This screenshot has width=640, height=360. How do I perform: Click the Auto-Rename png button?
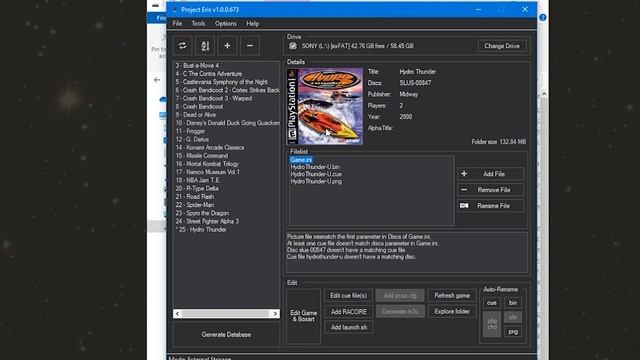[513, 331]
